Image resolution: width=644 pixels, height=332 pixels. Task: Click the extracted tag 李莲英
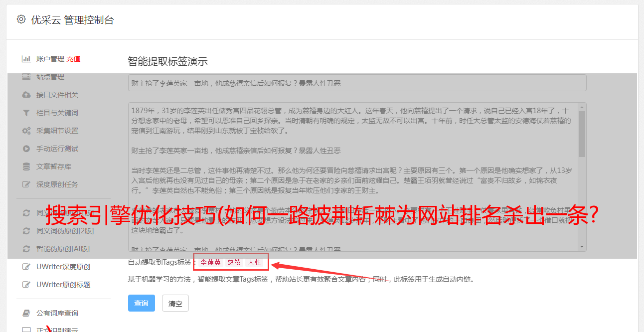[x=211, y=262]
